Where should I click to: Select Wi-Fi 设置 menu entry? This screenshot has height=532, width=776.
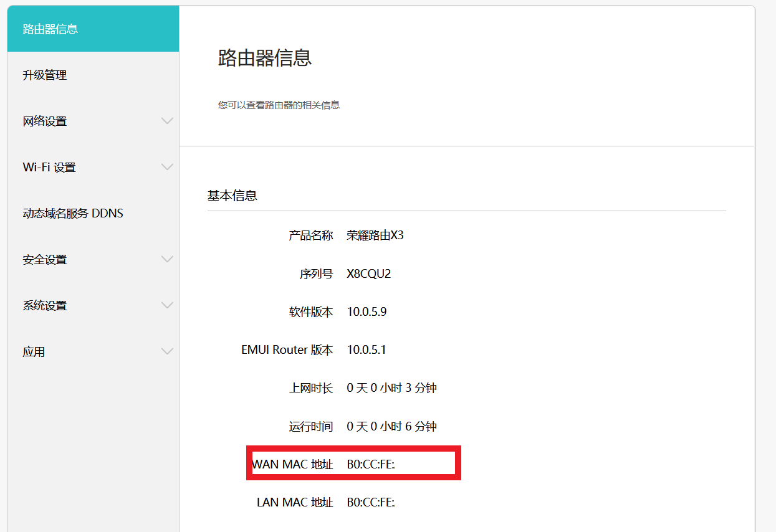coord(93,168)
